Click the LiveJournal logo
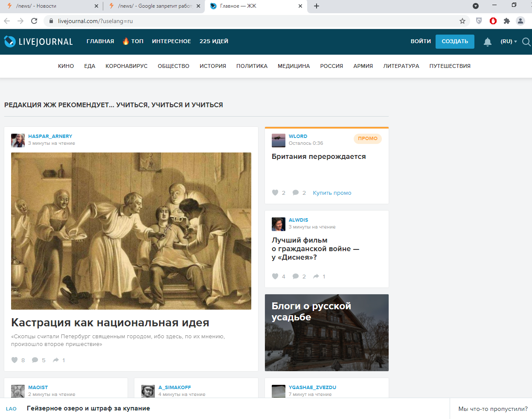Viewport: 532px width, 419px height. click(38, 41)
